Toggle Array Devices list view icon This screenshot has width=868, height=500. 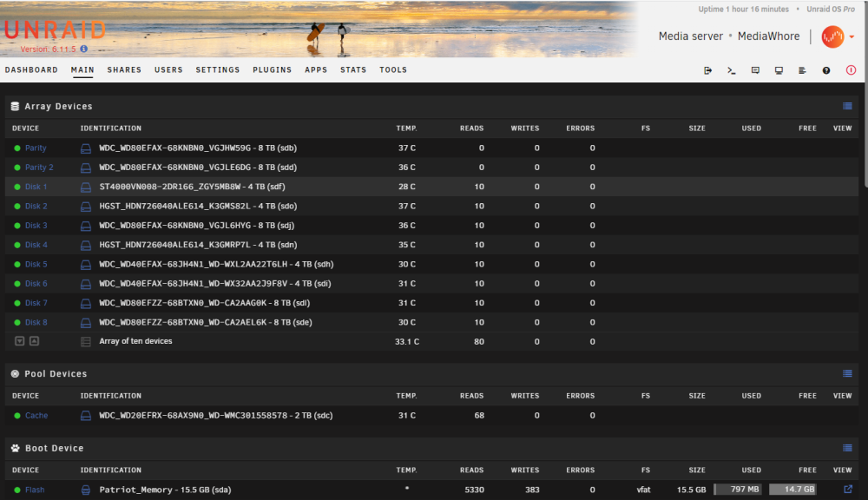pyautogui.click(x=847, y=106)
